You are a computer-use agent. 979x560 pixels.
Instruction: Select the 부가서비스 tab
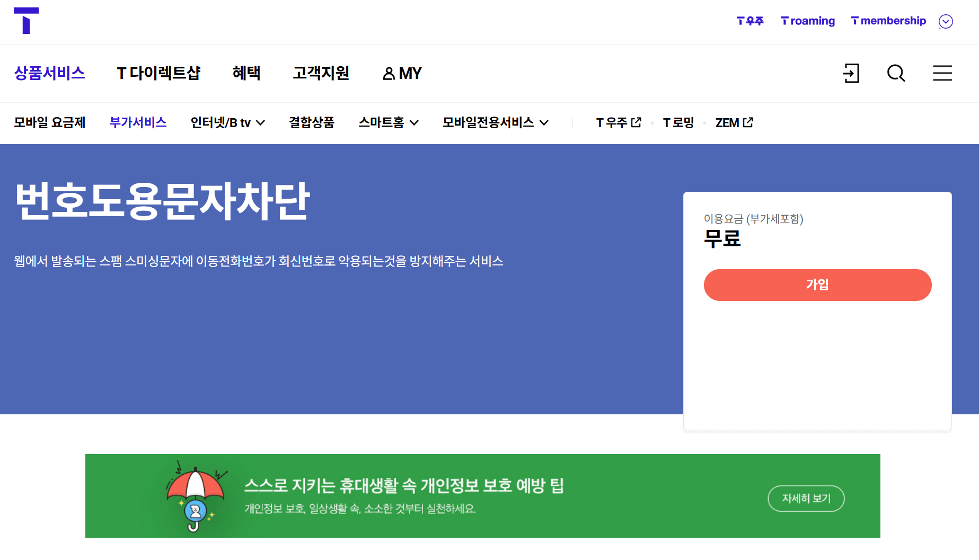(138, 122)
